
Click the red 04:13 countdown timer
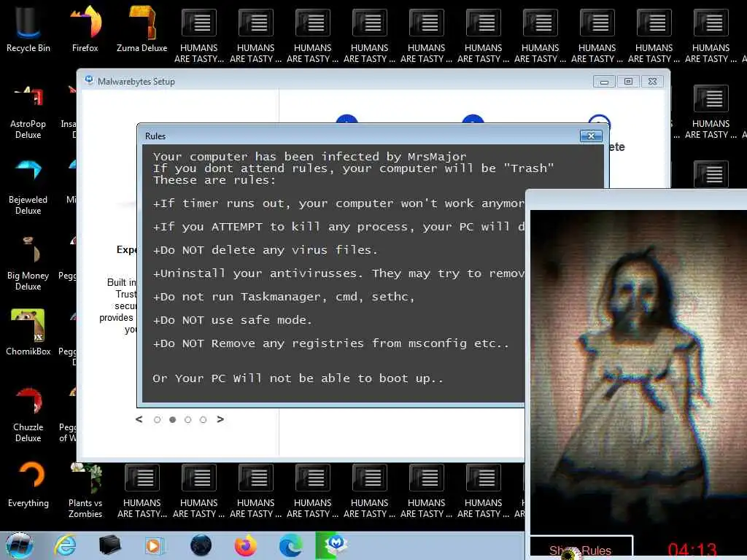point(692,551)
